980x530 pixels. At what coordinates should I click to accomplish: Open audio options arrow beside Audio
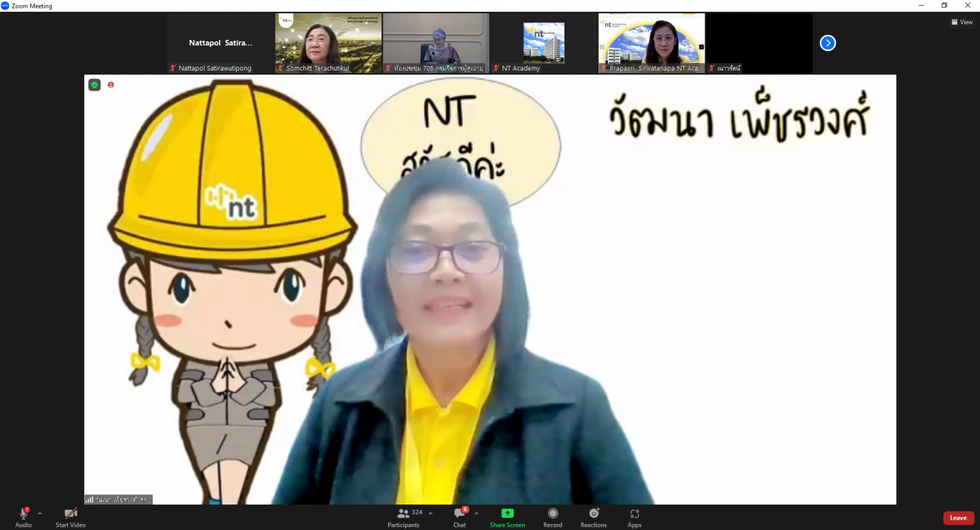(x=40, y=514)
